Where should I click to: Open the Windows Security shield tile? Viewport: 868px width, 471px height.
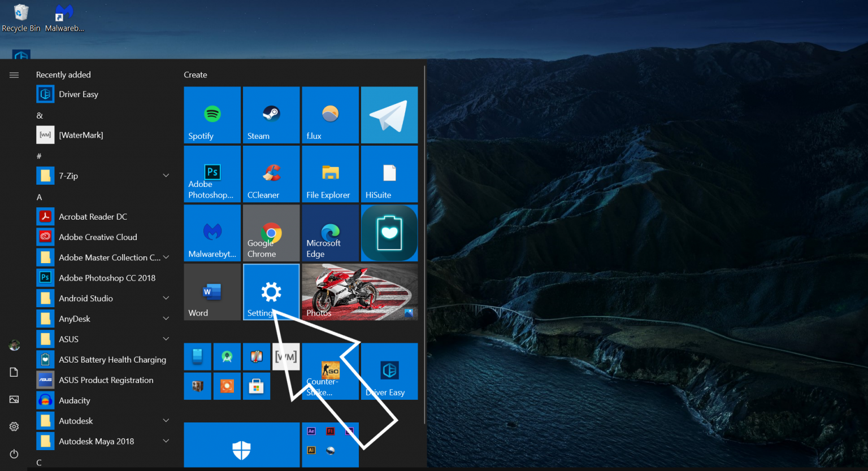coord(242,446)
